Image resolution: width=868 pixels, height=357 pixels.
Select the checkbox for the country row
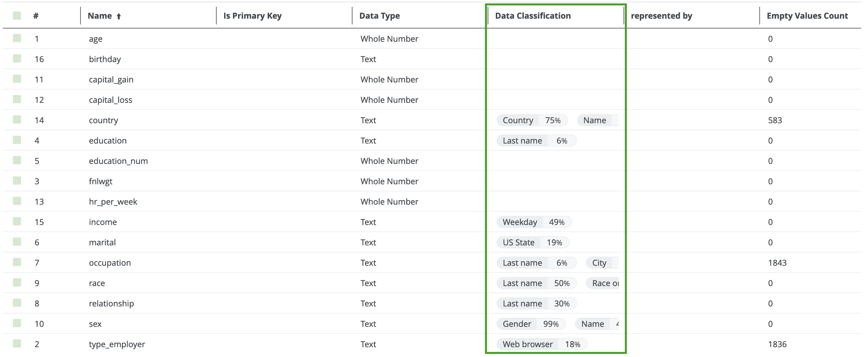click(x=16, y=120)
